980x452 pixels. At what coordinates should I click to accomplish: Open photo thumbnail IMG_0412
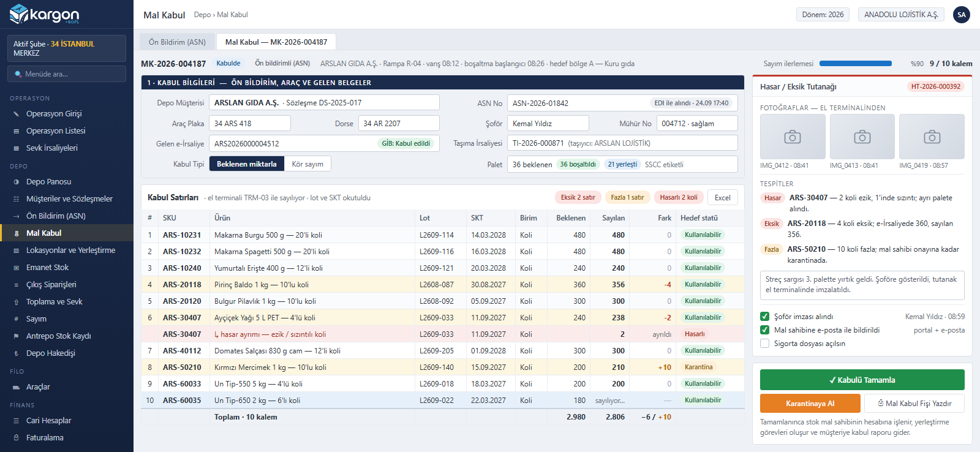click(x=793, y=137)
